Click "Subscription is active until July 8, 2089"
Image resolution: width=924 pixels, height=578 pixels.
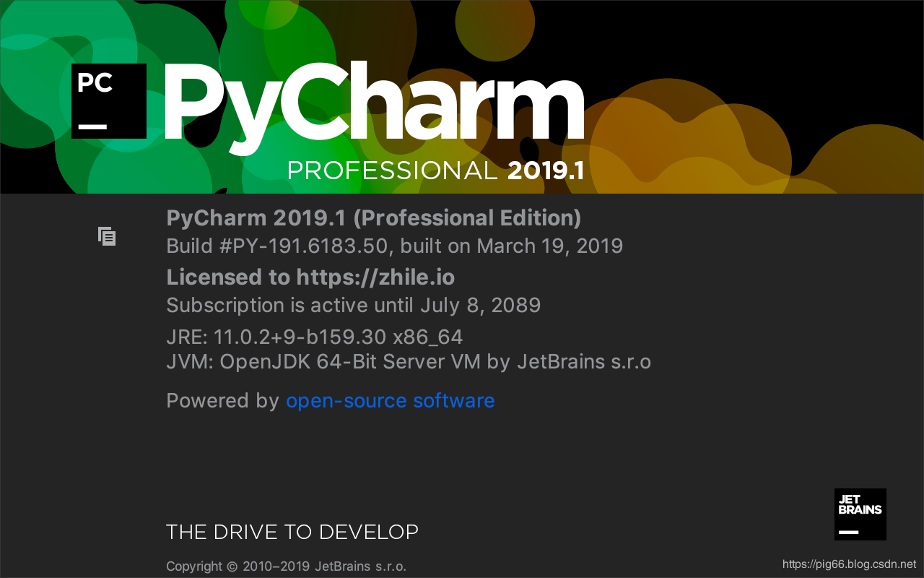[354, 305]
